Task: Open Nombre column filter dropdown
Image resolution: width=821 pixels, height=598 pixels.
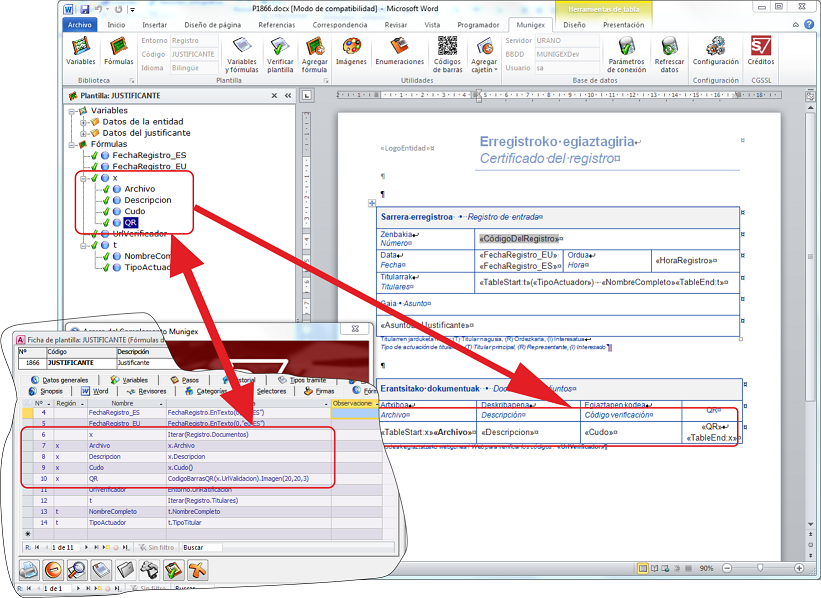Action: [x=162, y=404]
